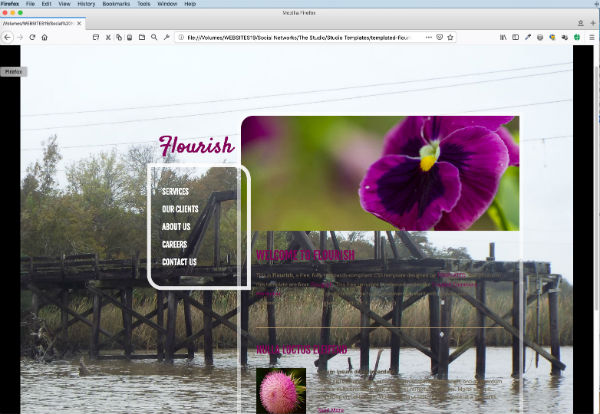
Task: Open developer tools with the wrench icon
Action: point(166,37)
